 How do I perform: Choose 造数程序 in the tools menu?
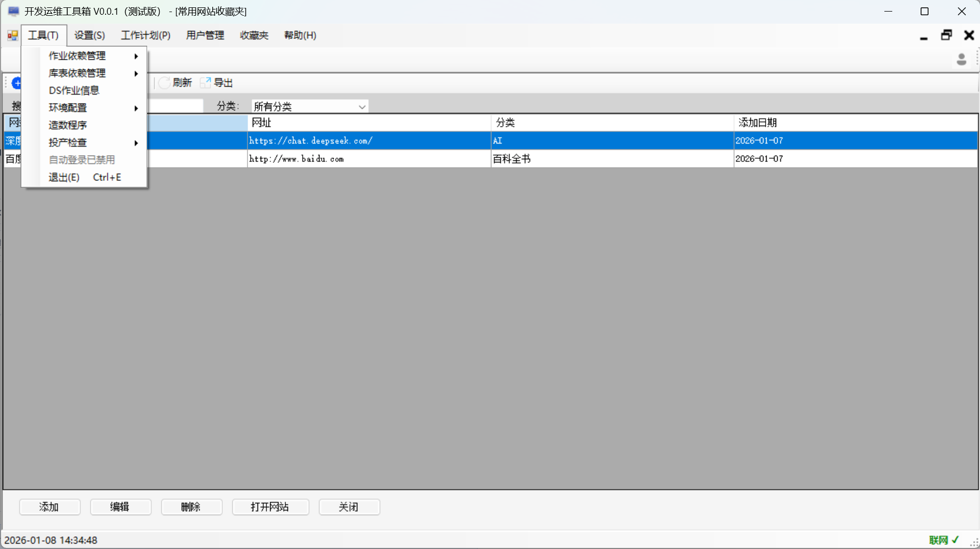[68, 125]
